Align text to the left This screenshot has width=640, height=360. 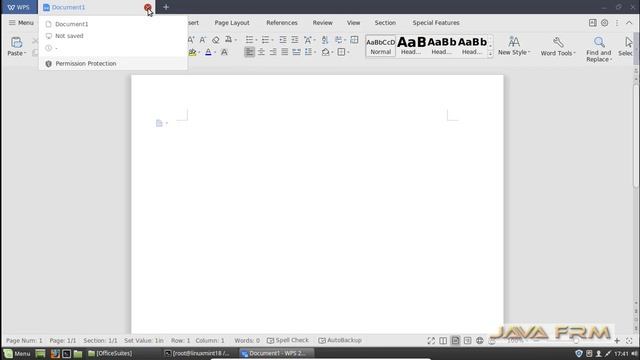(249, 52)
